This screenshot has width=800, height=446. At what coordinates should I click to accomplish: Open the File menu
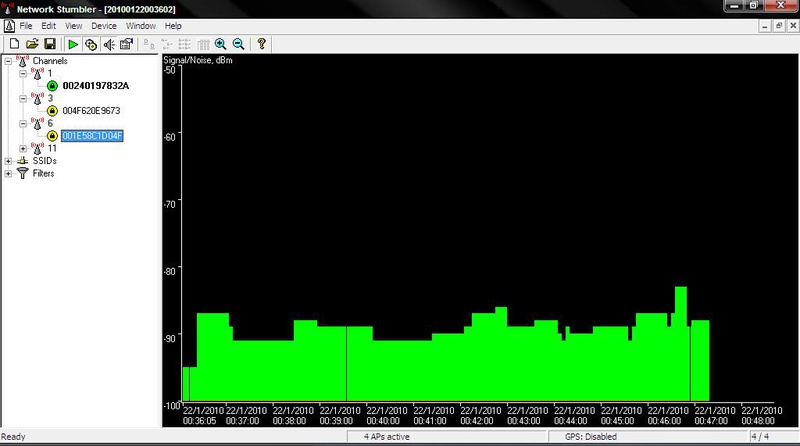tap(26, 26)
